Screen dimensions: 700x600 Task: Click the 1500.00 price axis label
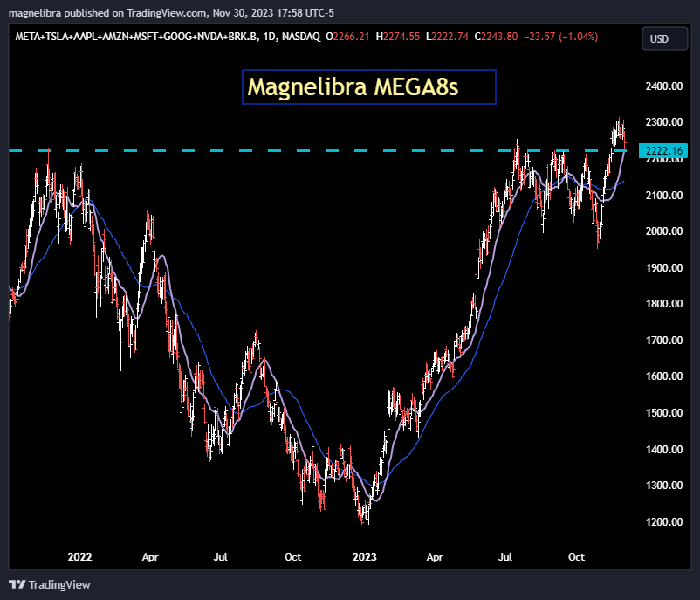(664, 413)
